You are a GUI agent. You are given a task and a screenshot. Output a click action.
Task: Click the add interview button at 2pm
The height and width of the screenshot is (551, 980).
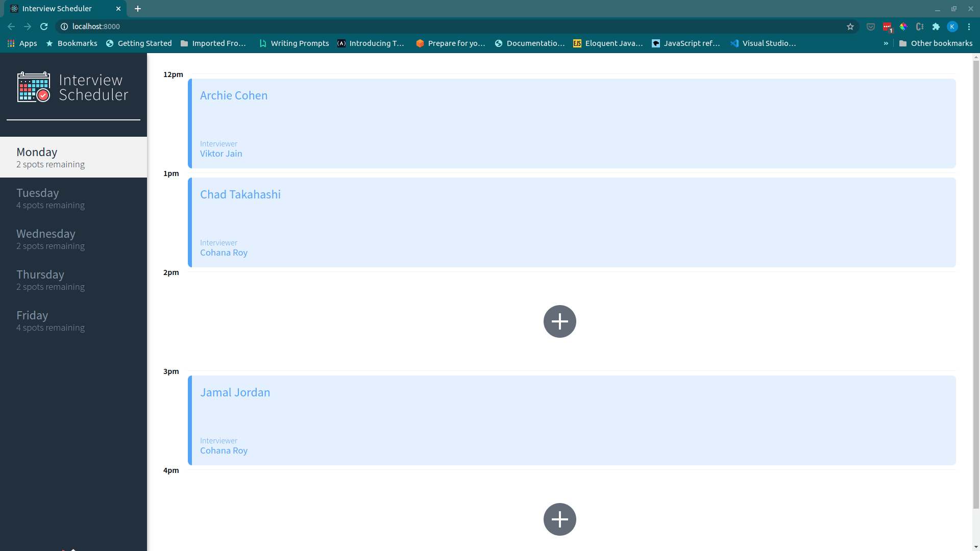(559, 321)
